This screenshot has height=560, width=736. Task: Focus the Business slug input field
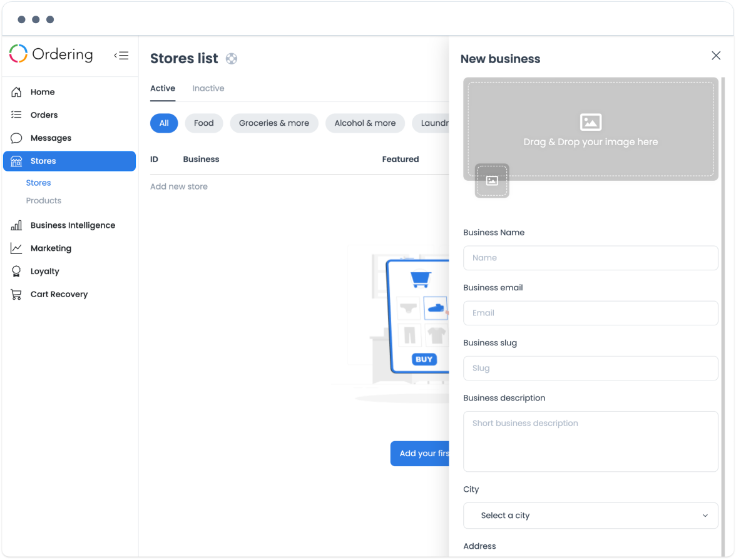tap(591, 368)
